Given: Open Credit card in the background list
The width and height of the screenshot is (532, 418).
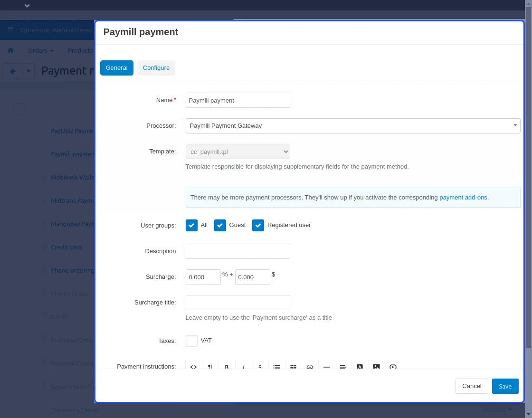Looking at the screenshot, I should (66, 247).
